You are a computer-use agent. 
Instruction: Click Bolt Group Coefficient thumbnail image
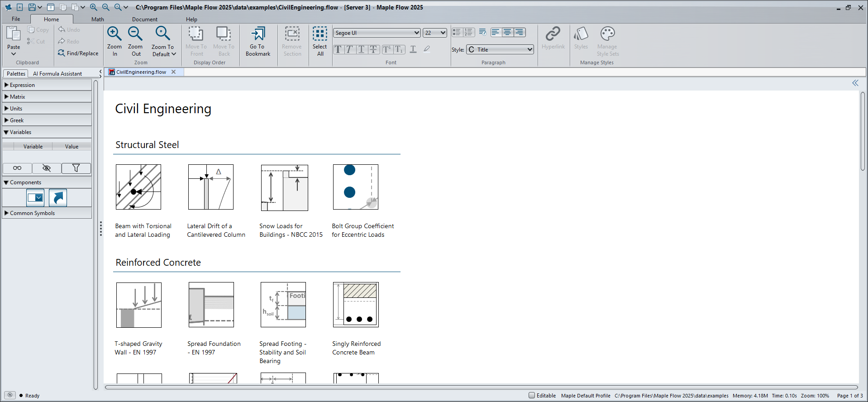tap(355, 187)
